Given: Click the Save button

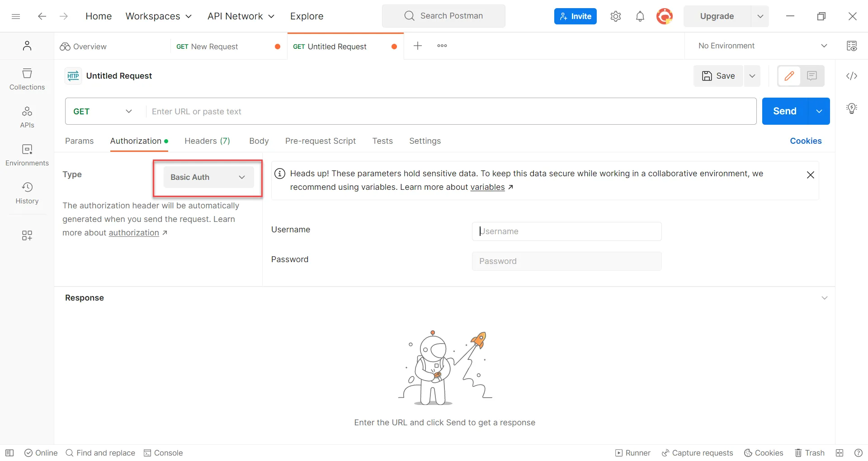Looking at the screenshot, I should tap(718, 76).
